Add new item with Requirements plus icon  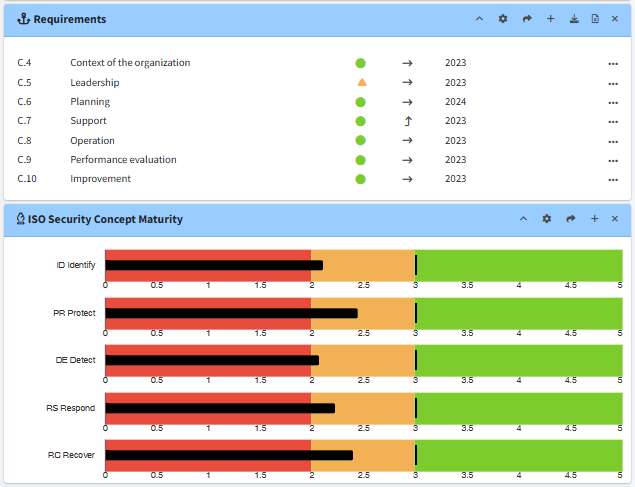[550, 19]
